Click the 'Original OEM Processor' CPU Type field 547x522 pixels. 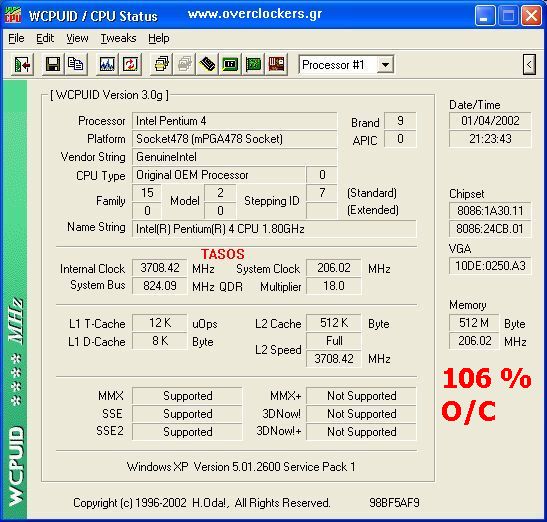[x=218, y=175]
